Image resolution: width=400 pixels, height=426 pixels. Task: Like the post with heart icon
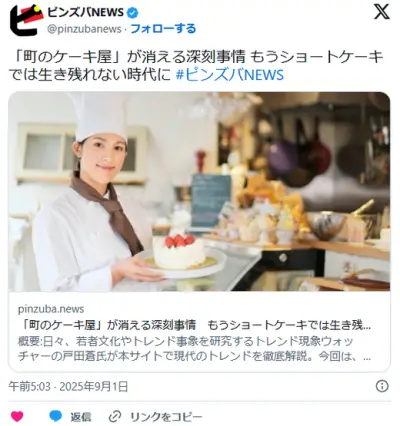coord(17,416)
